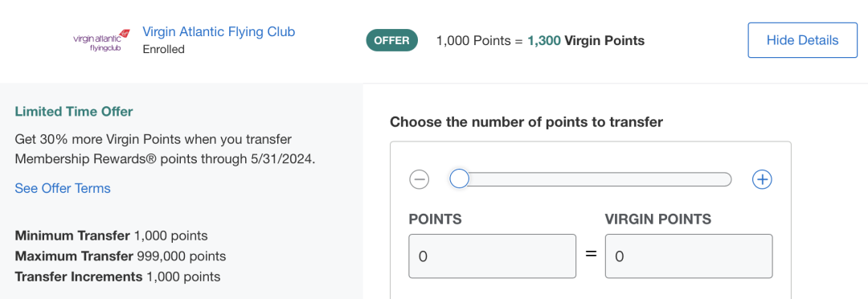Screen dimensions: 868x299
Task: Focus the POINTS input field
Action: point(492,256)
